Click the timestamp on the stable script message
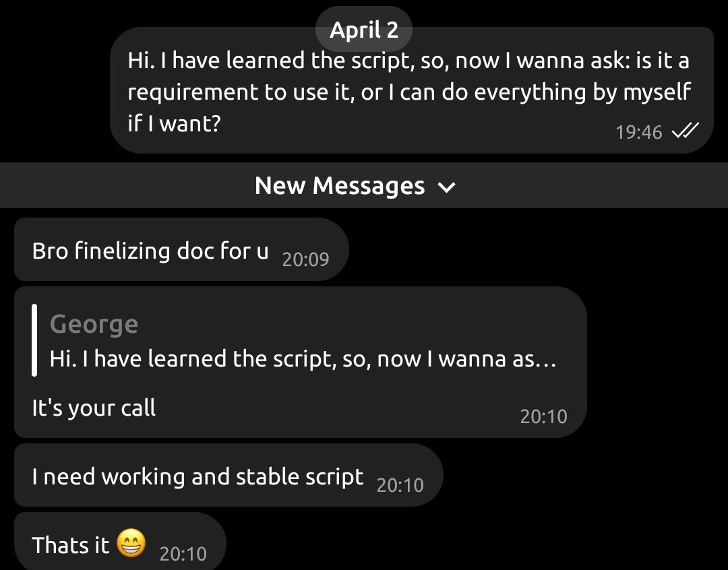 [x=400, y=485]
